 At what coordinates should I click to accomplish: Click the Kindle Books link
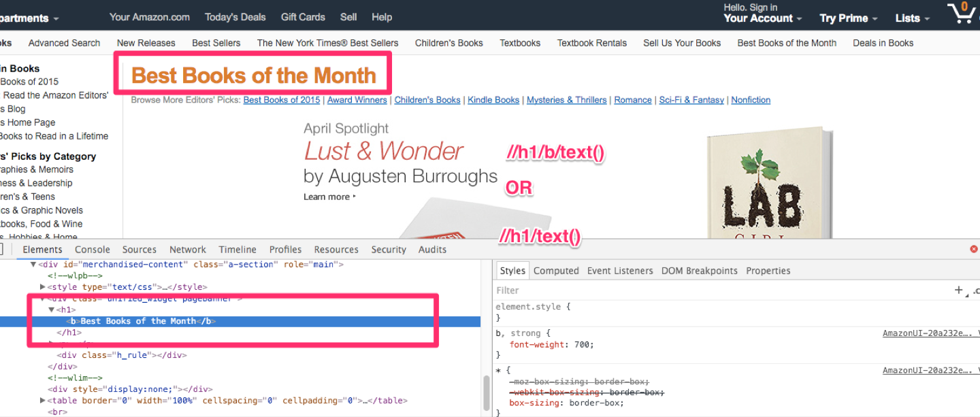(x=493, y=100)
